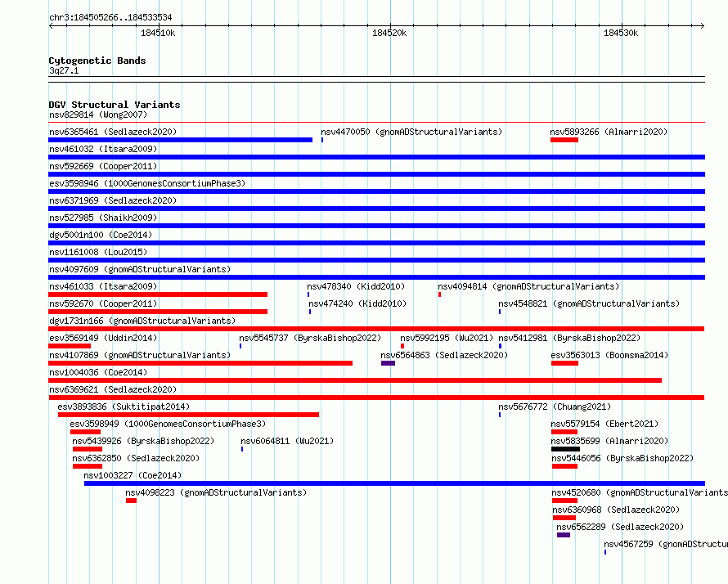The height and width of the screenshot is (584, 728).
Task: Select the nsv6365461 (Sedlazeck2020) blue bar
Action: pyautogui.click(x=180, y=140)
